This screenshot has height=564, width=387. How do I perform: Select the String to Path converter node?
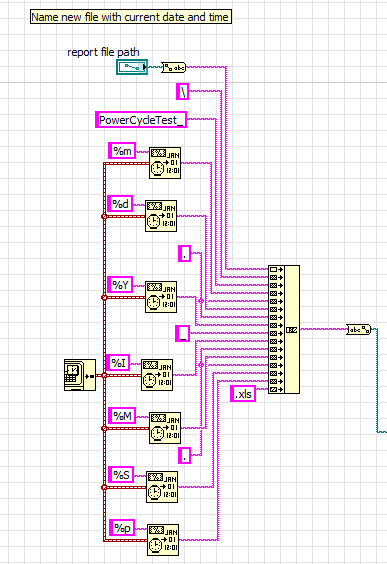[359, 329]
